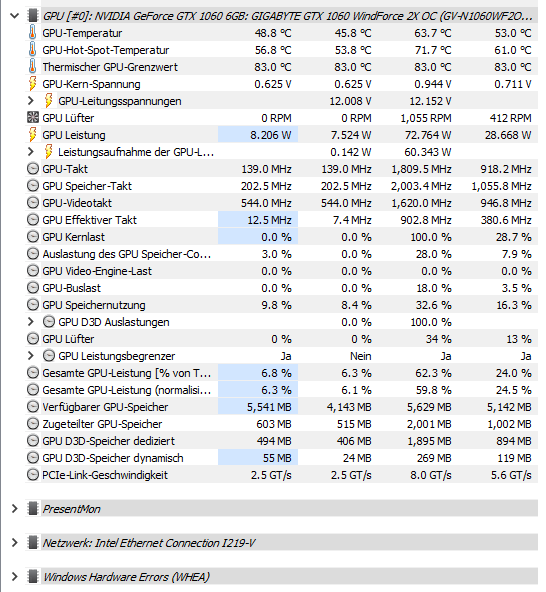This screenshot has width=546, height=592.
Task: Click the GPU [#0] chip icon
Action: (x=33, y=16)
